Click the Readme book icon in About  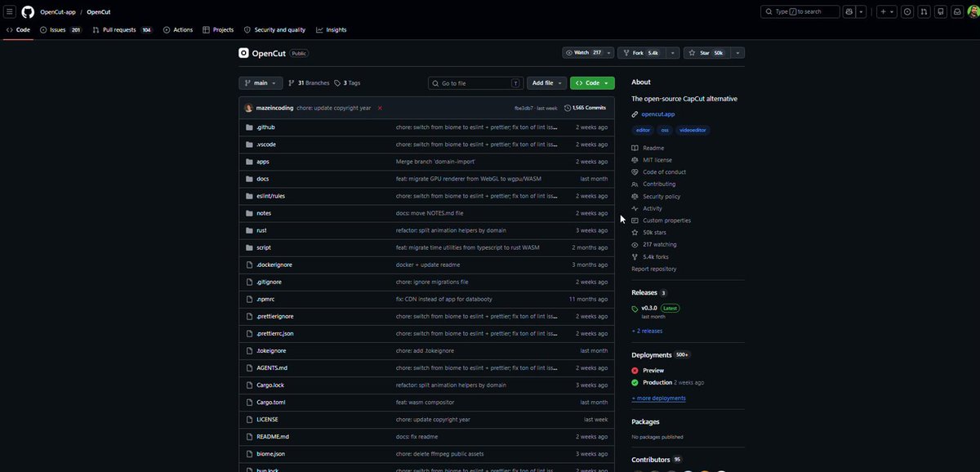coord(635,148)
